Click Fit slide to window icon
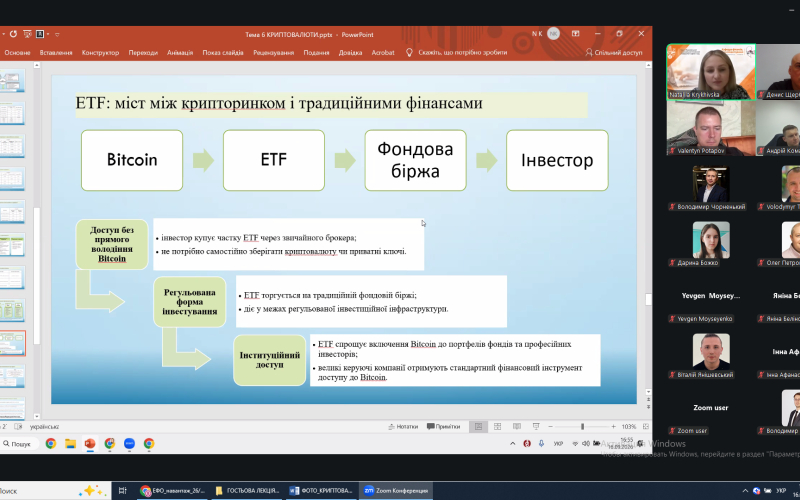This screenshot has width=800, height=500. pos(645,427)
